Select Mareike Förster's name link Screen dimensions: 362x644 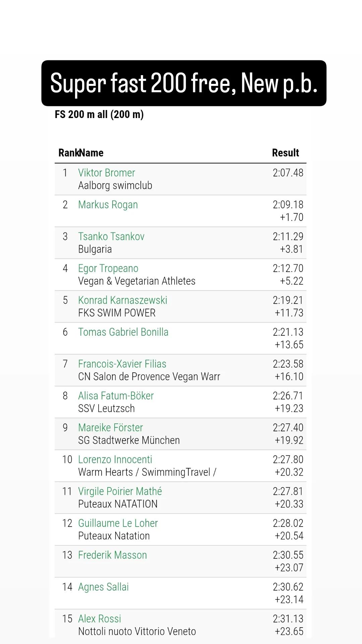(x=111, y=428)
